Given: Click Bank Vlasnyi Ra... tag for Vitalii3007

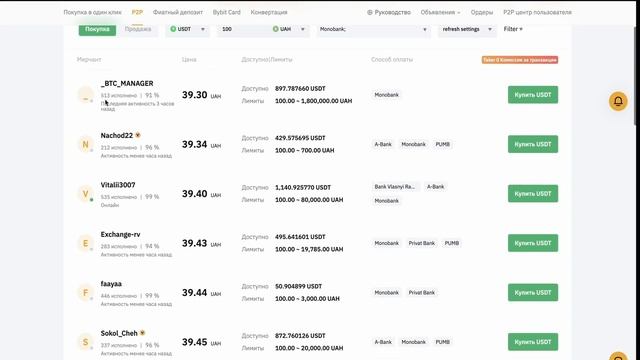Looking at the screenshot, I should [395, 187].
